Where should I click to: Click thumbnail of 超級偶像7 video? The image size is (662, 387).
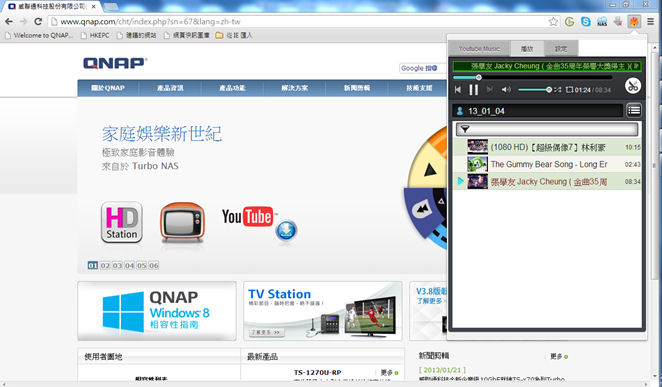tap(478, 147)
